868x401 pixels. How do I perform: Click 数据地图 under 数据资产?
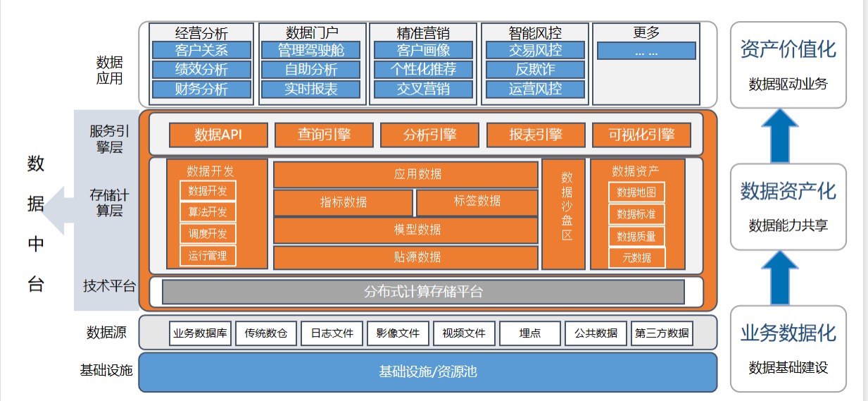coord(636,192)
